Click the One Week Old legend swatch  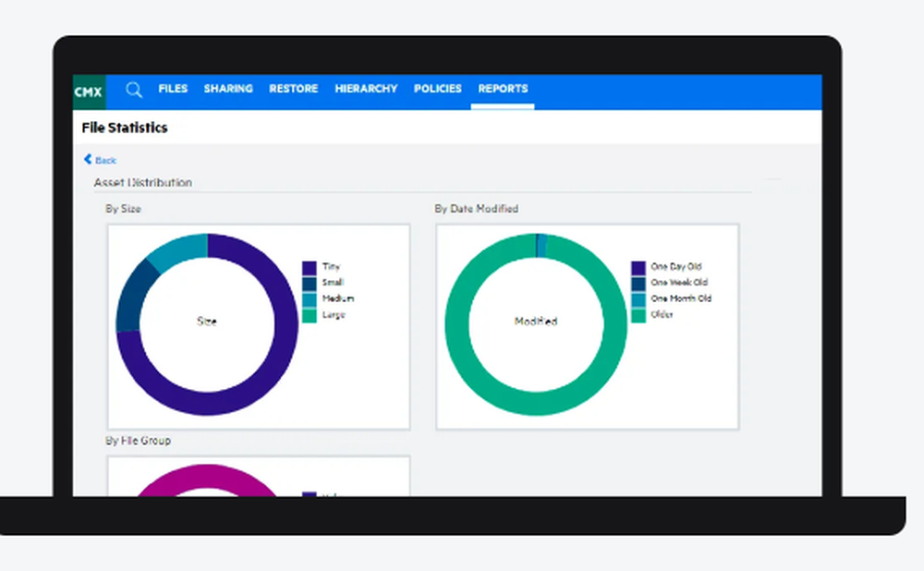[638, 284]
